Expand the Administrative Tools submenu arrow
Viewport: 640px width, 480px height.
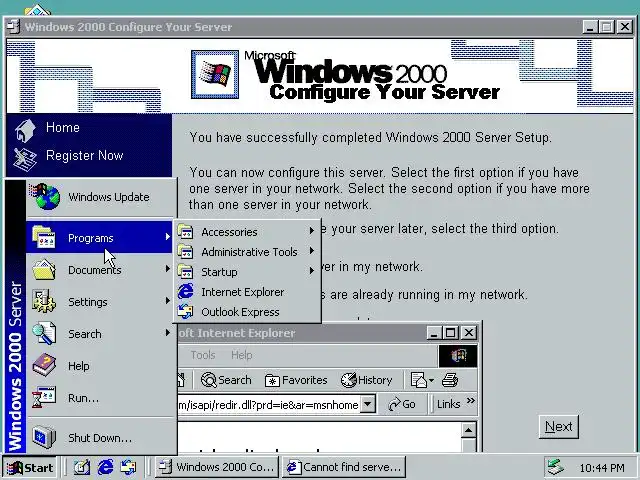[x=311, y=251]
